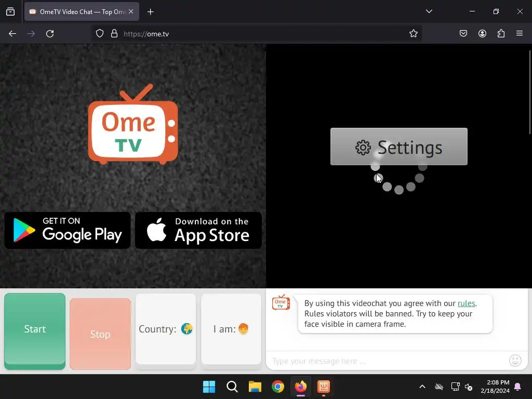Click the OmeTV logo
Image resolution: width=532 pixels, height=399 pixels.
coord(133,124)
